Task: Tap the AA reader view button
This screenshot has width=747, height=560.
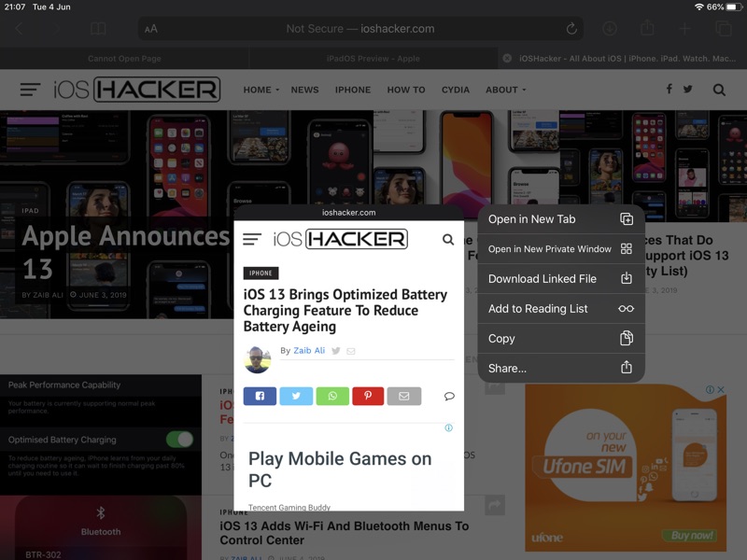Action: pos(151,29)
